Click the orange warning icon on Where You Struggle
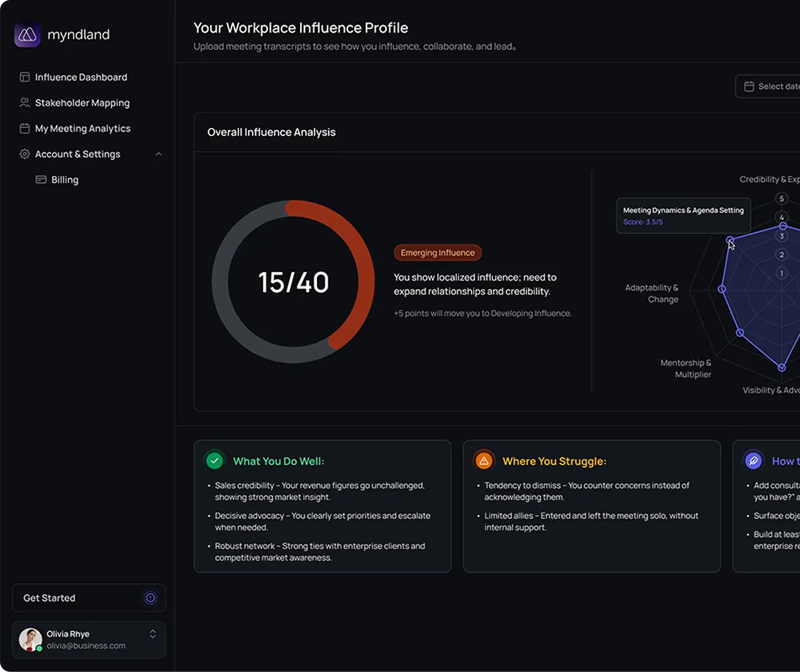The height and width of the screenshot is (672, 800). (x=484, y=460)
